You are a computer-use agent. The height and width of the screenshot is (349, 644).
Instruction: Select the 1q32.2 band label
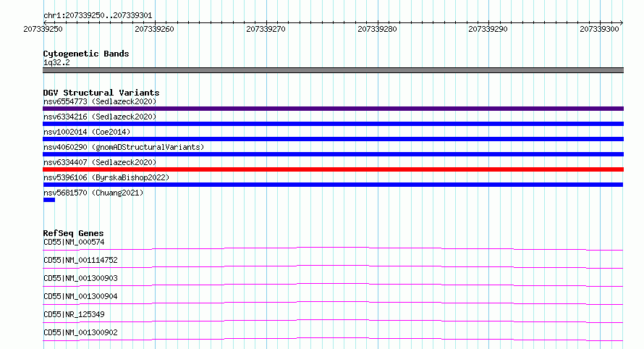tap(56, 62)
